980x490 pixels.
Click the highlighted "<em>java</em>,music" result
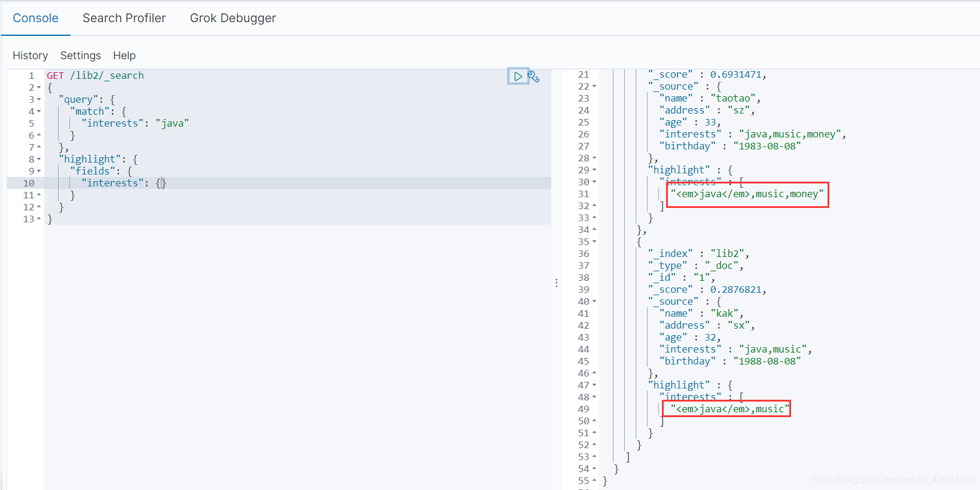(730, 409)
